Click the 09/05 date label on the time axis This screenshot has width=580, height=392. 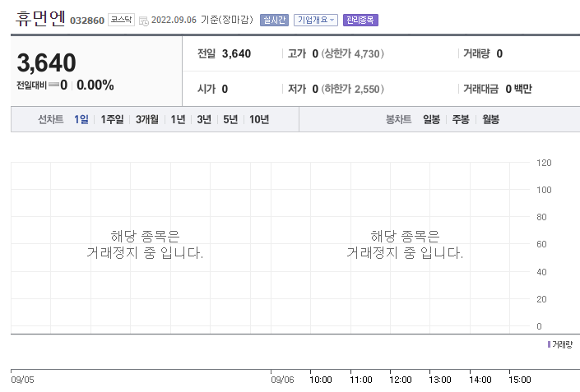22,380
